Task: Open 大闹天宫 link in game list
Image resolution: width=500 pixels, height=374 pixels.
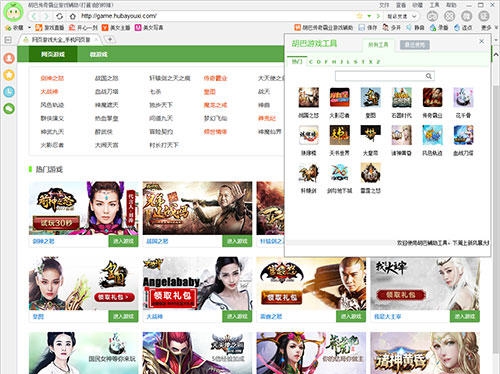Action: pos(107,145)
